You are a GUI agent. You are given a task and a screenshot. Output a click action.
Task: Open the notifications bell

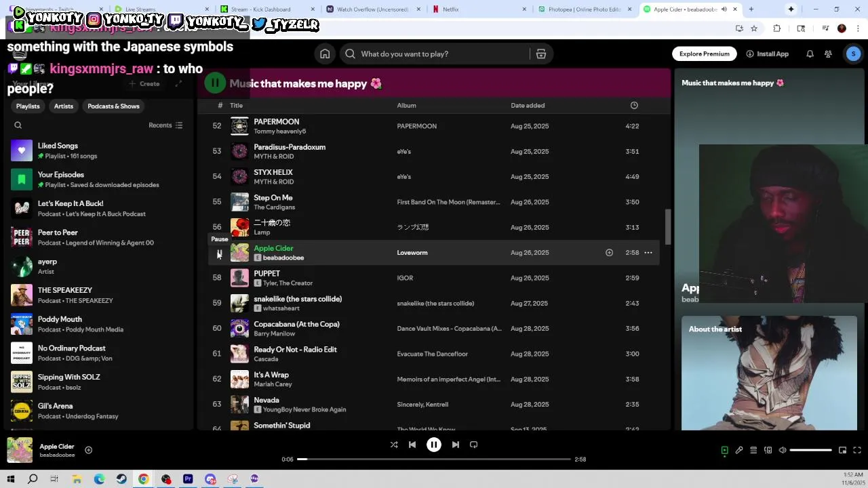pyautogui.click(x=810, y=54)
